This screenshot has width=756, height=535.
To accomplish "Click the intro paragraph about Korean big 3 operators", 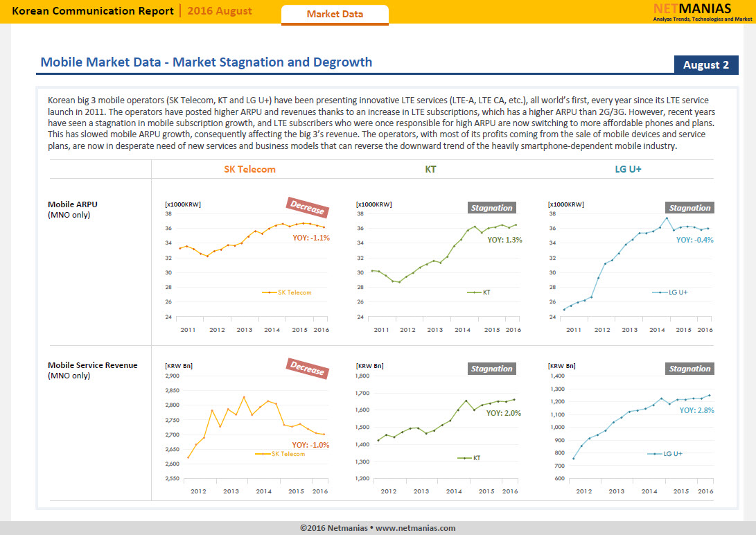I will pos(381,123).
